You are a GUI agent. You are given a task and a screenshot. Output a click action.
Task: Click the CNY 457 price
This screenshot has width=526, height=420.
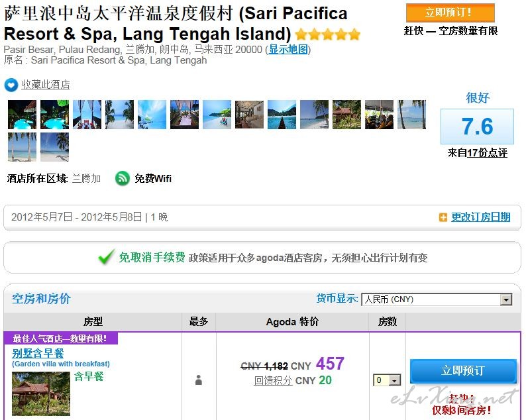click(317, 364)
